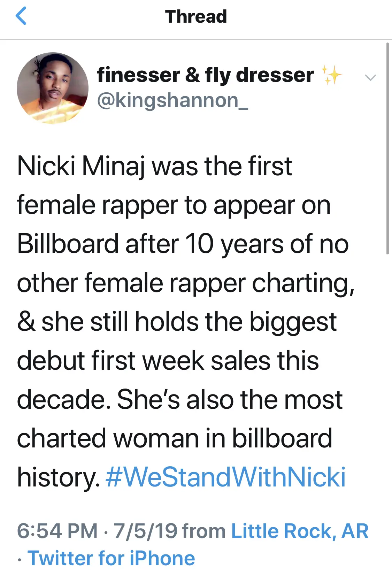This screenshot has width=392, height=583.
Task: Tap the blue back arrow
Action: click(21, 16)
